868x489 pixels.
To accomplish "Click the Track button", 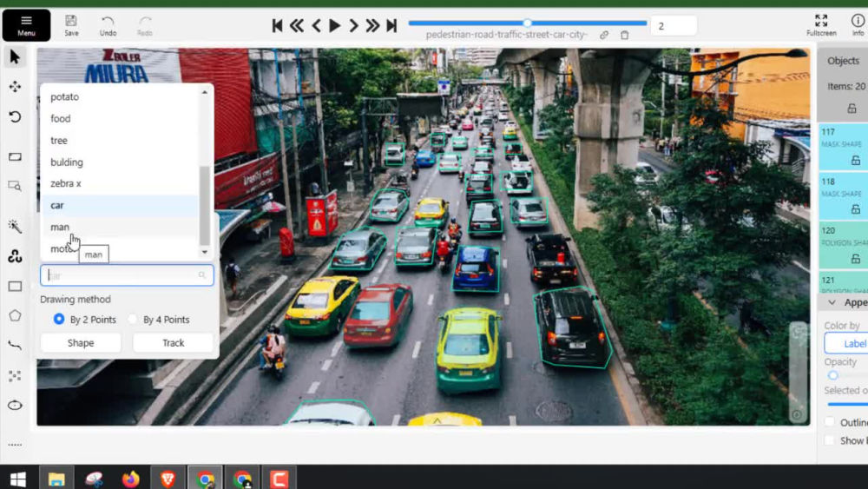I will [174, 343].
